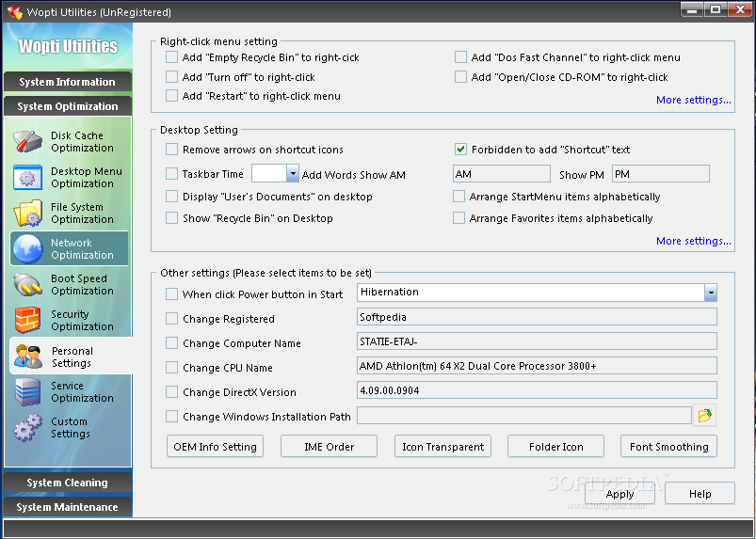Open Disk Cache Optimization icon
756x539 pixels.
(28, 142)
